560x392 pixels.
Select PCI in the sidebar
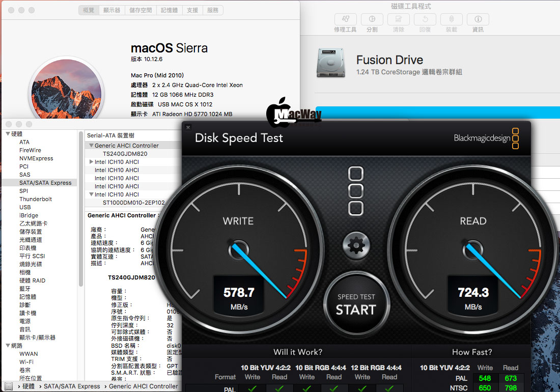tap(24, 166)
